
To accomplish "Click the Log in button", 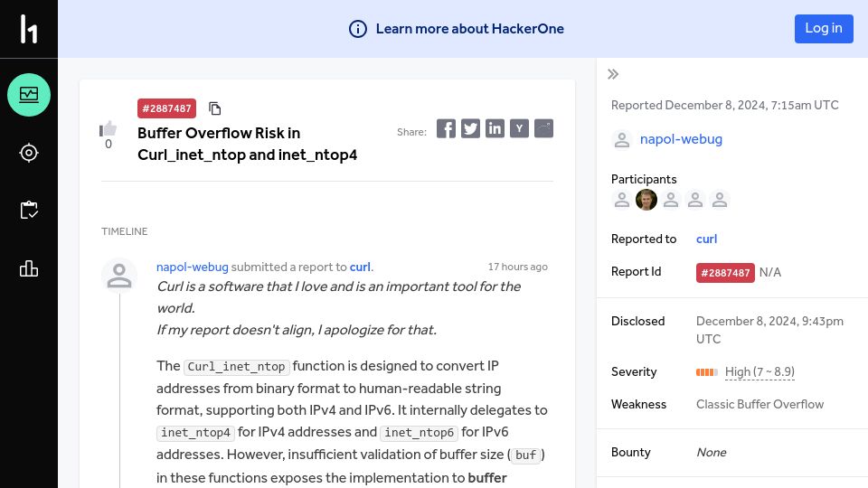I will pos(824,29).
